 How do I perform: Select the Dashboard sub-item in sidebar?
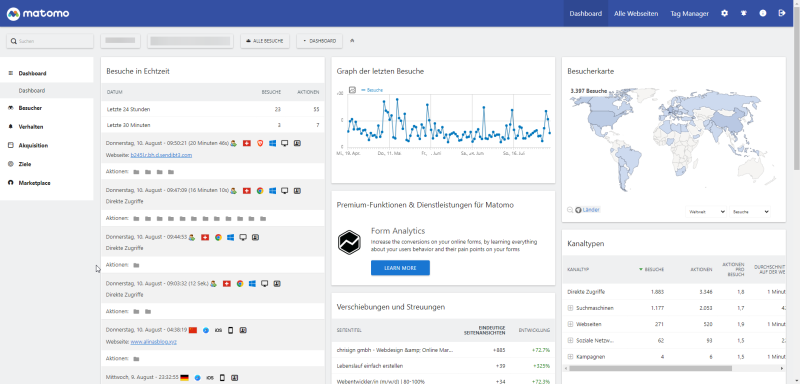32,91
